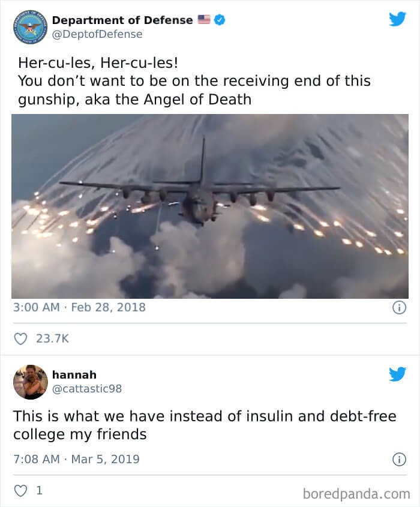Screen dimensions: 420x507
Task: Click the Twitter bird icon on DoD tweet
Action: point(397,19)
